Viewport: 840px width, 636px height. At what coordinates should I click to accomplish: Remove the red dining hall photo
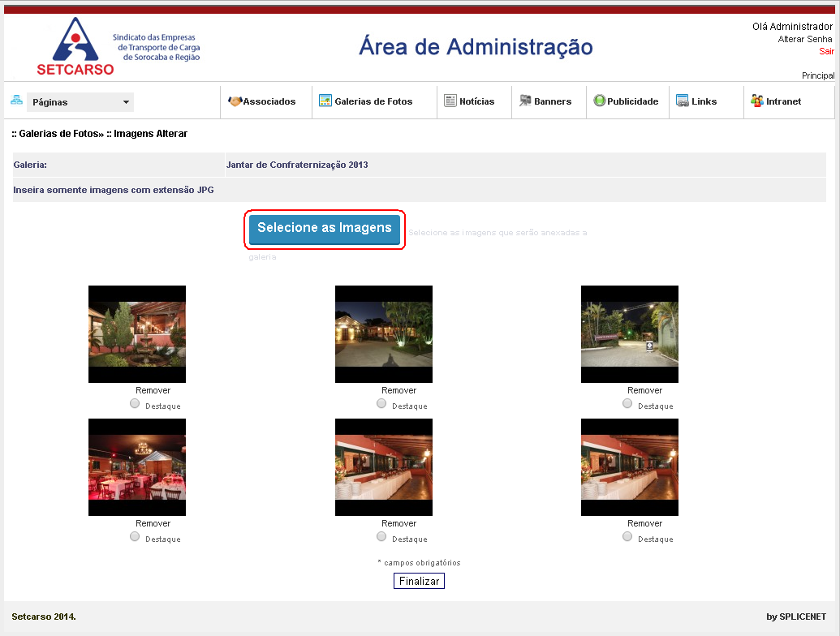(153, 523)
